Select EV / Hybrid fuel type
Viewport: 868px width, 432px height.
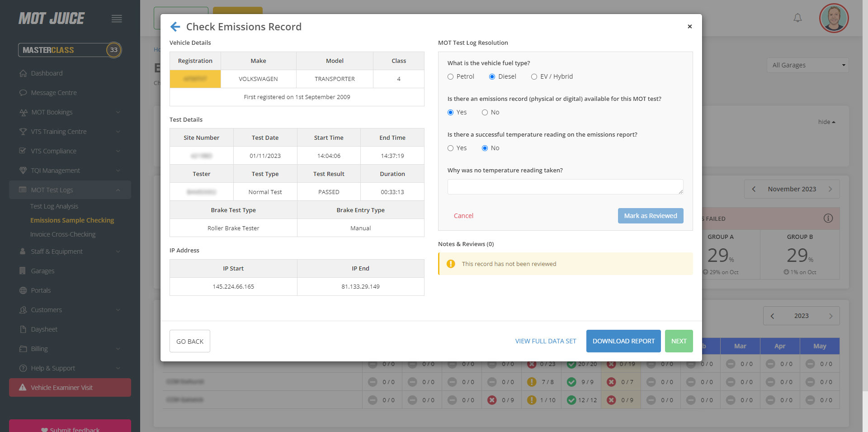[534, 77]
